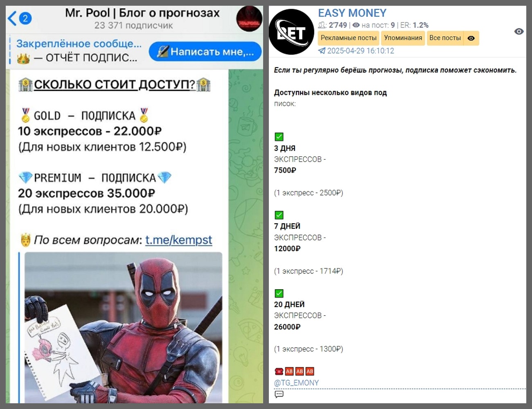
Task: Click the paper plane icon by post date
Action: pyautogui.click(x=322, y=51)
